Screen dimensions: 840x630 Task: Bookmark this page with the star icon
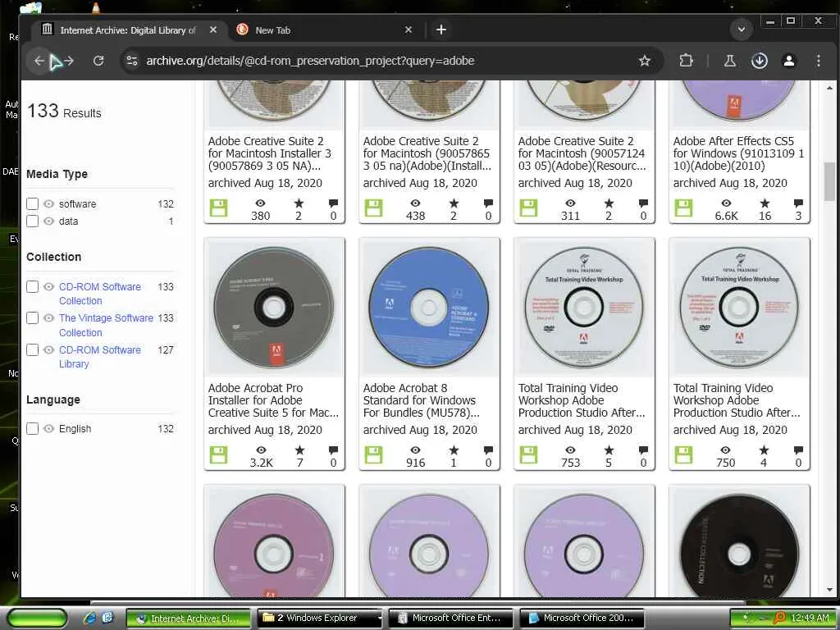tap(645, 61)
